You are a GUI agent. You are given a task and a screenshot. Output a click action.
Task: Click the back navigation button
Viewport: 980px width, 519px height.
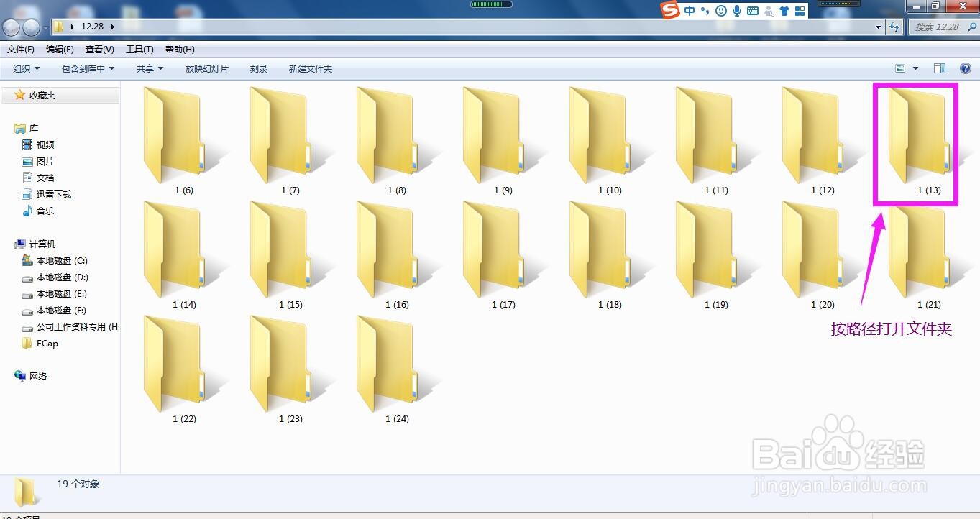coord(12,27)
